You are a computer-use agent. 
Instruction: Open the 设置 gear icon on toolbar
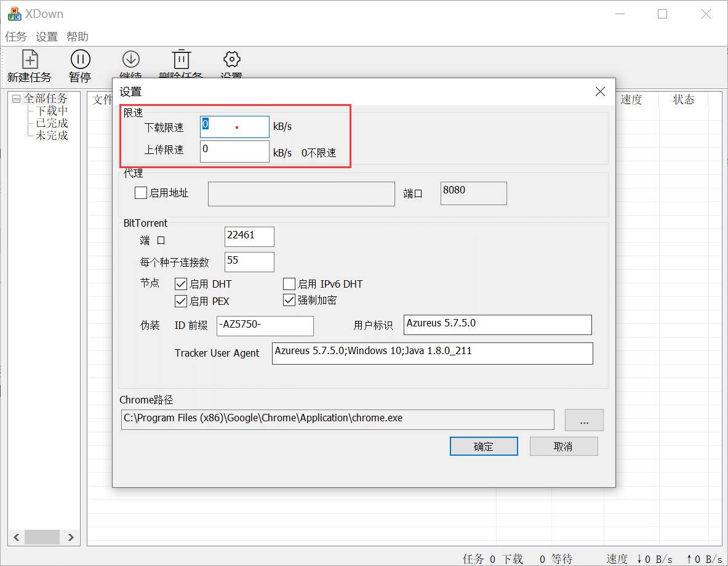[x=231, y=59]
